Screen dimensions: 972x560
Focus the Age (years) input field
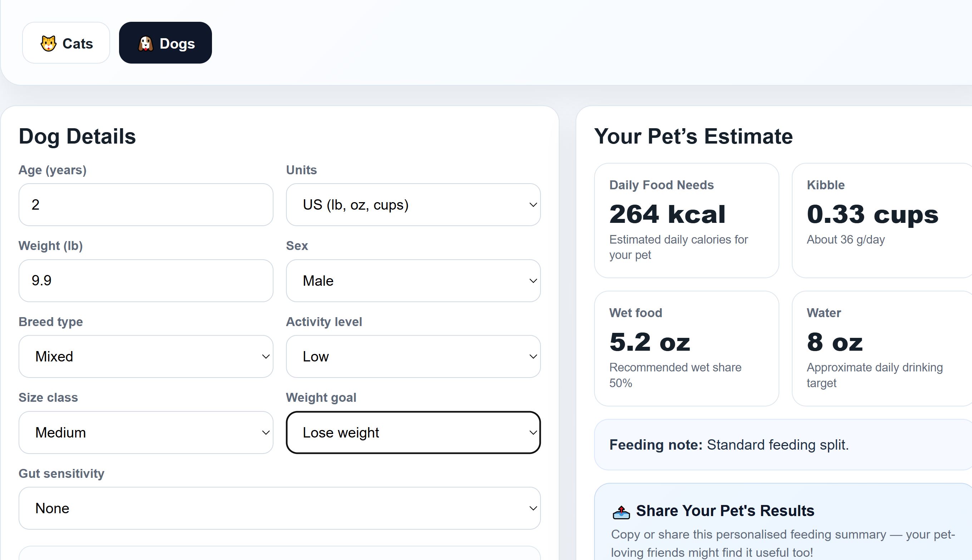pyautogui.click(x=146, y=205)
